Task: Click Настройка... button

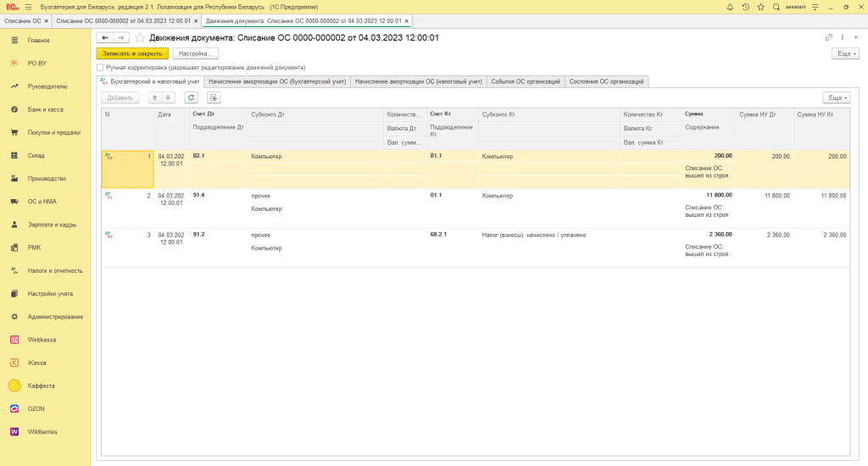Action: pyautogui.click(x=196, y=53)
